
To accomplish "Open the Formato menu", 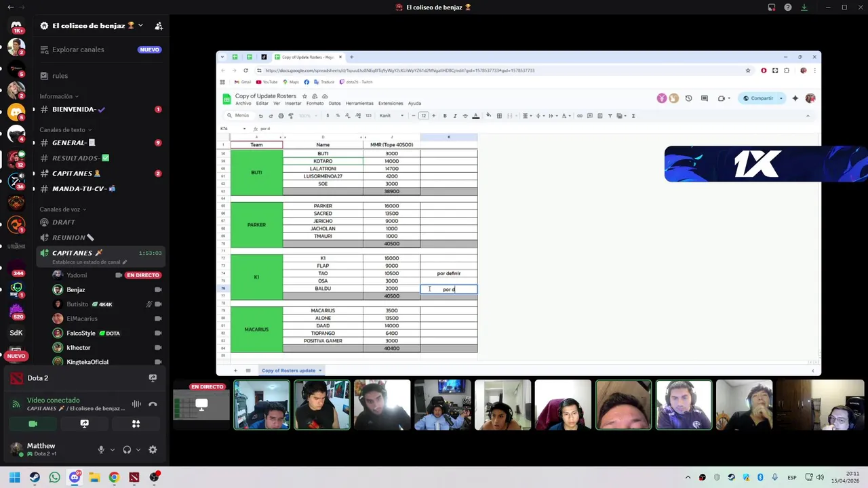I will click(x=315, y=104).
